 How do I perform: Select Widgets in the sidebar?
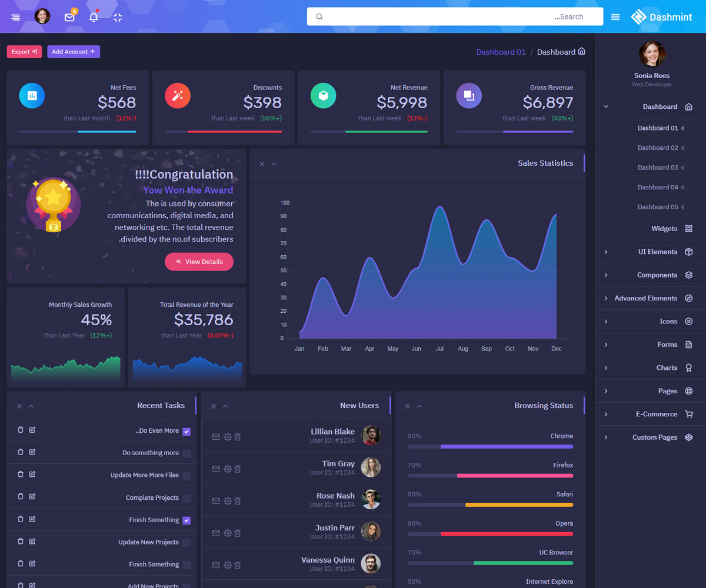click(664, 229)
